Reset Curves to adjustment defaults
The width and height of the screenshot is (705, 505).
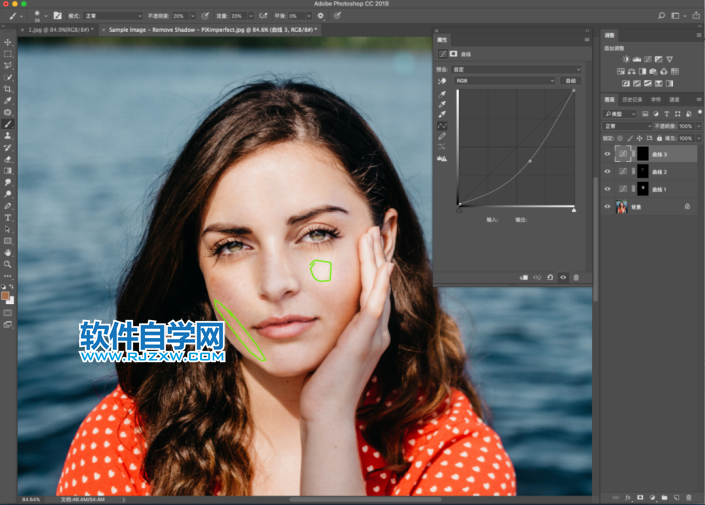click(550, 278)
